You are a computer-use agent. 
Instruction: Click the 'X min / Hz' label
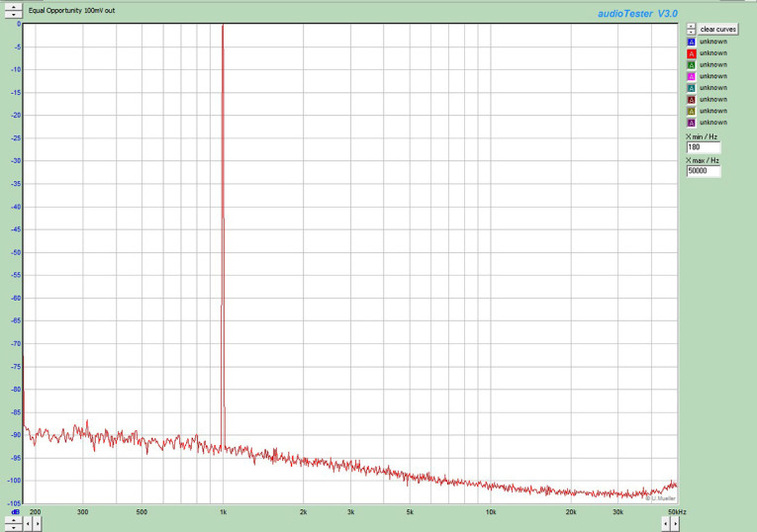(x=702, y=137)
